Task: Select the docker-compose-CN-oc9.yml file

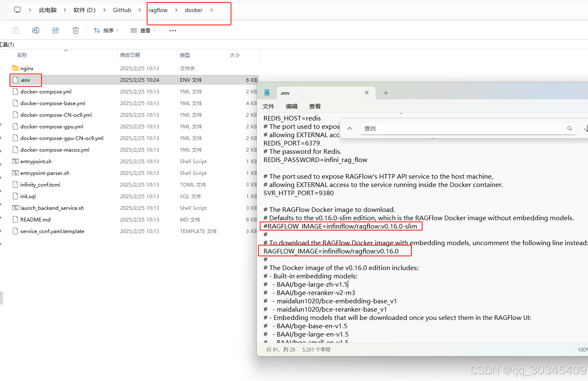Action: pos(56,115)
